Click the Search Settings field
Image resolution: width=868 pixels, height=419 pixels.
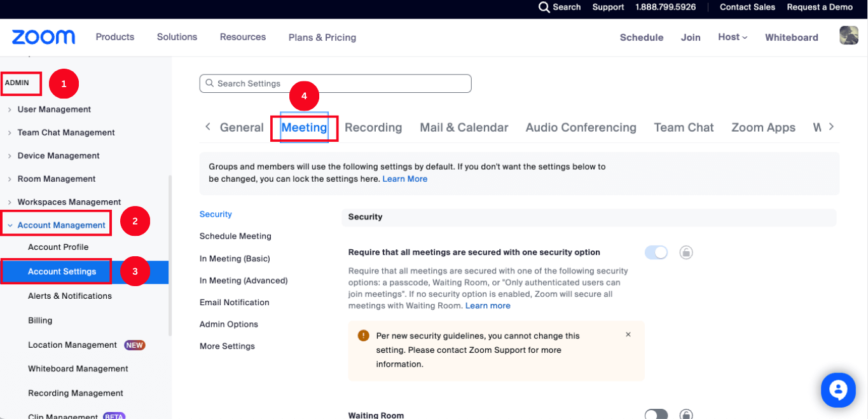[335, 83]
